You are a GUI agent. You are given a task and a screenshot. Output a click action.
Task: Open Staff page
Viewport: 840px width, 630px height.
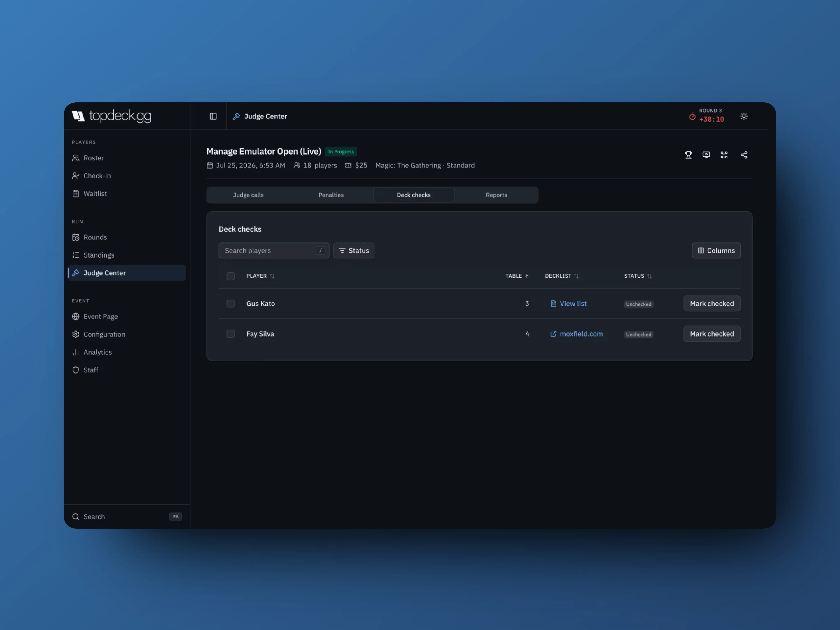127,370
